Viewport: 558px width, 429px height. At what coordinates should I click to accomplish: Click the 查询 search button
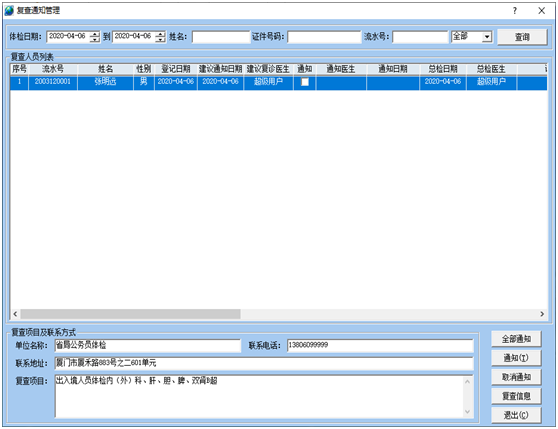click(522, 37)
